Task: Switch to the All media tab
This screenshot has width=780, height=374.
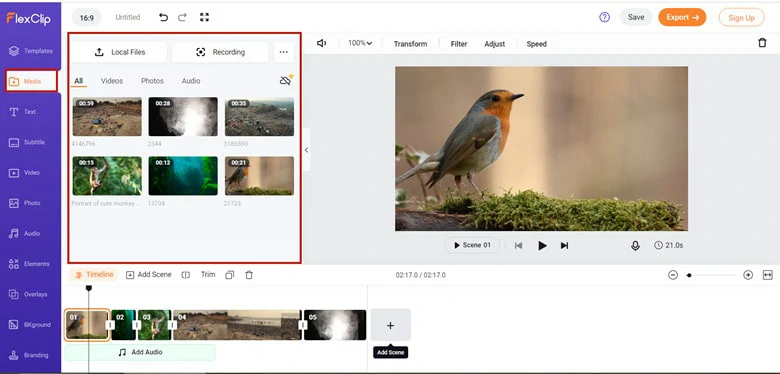Action: click(79, 81)
